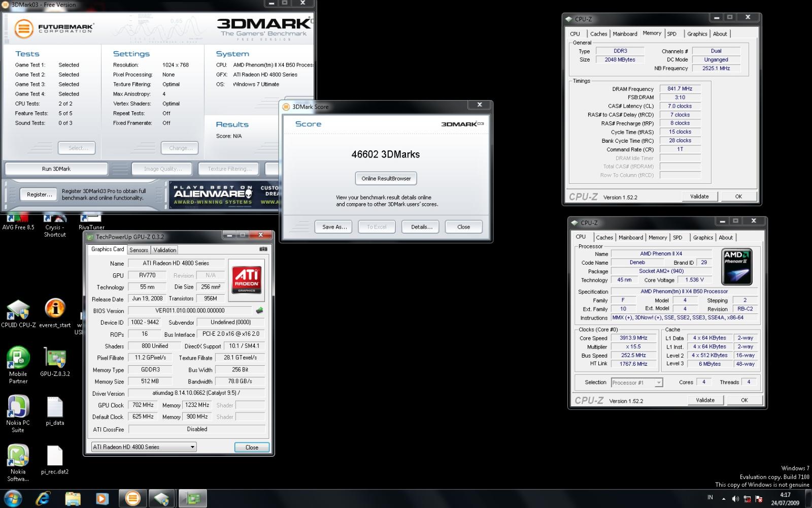This screenshot has width=812, height=508.
Task: Click the save BIOS chip icon in GPU-Z
Action: [x=259, y=310]
